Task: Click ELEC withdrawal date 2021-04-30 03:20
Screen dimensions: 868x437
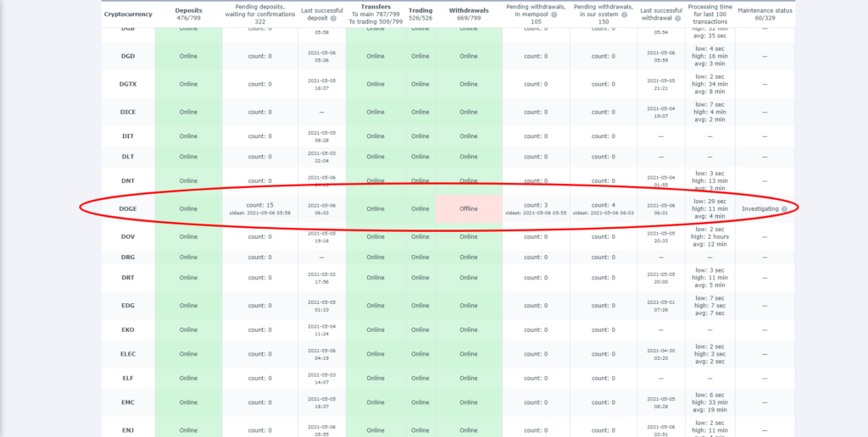Action: point(661,354)
